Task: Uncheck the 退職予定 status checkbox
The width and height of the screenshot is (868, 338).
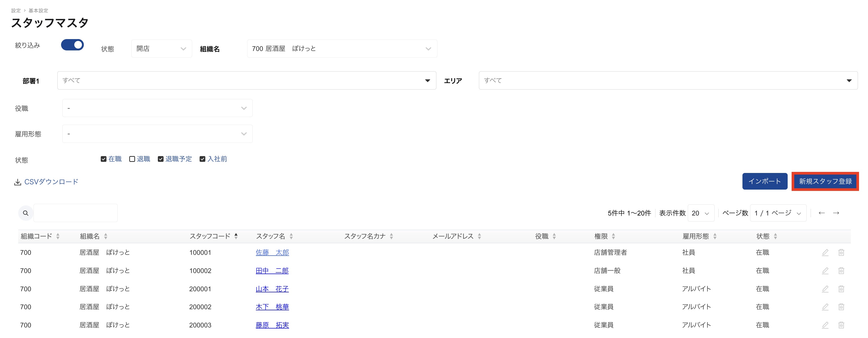Action: pos(161,159)
